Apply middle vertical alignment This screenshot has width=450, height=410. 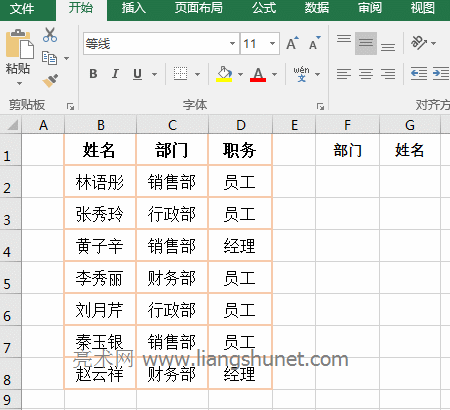[x=366, y=43]
